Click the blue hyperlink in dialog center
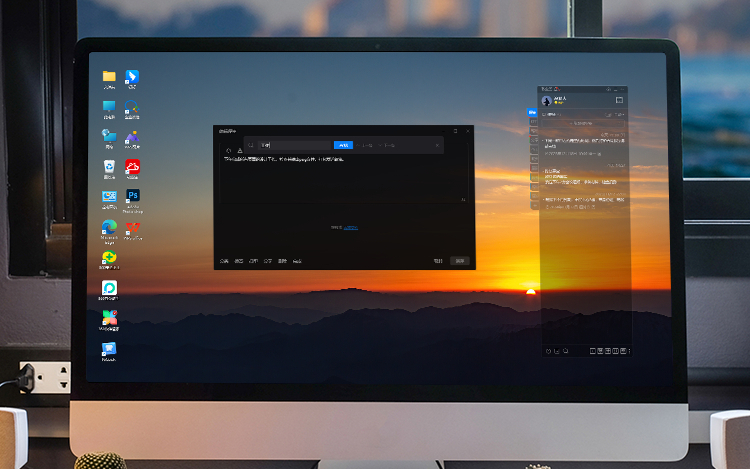750x469 pixels. point(350,228)
